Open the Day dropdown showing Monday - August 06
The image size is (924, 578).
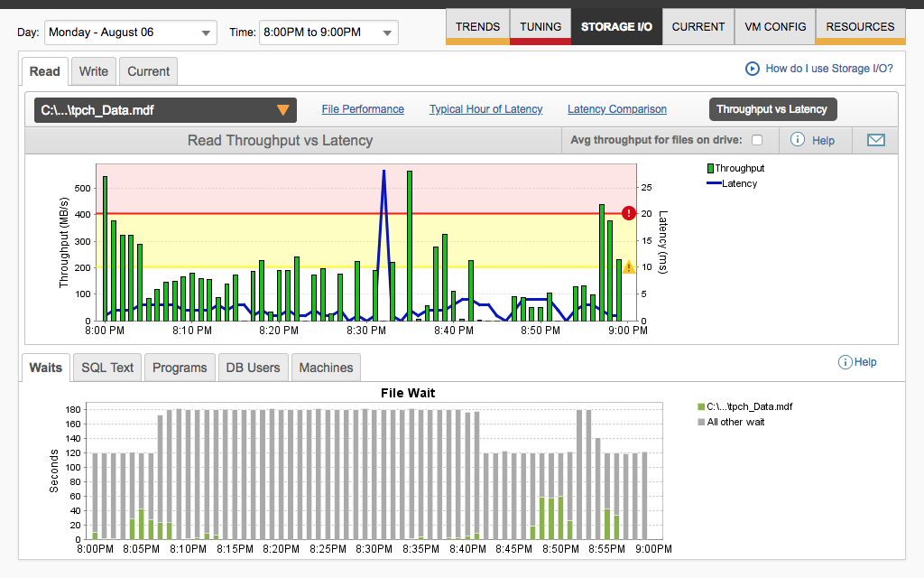(x=130, y=33)
